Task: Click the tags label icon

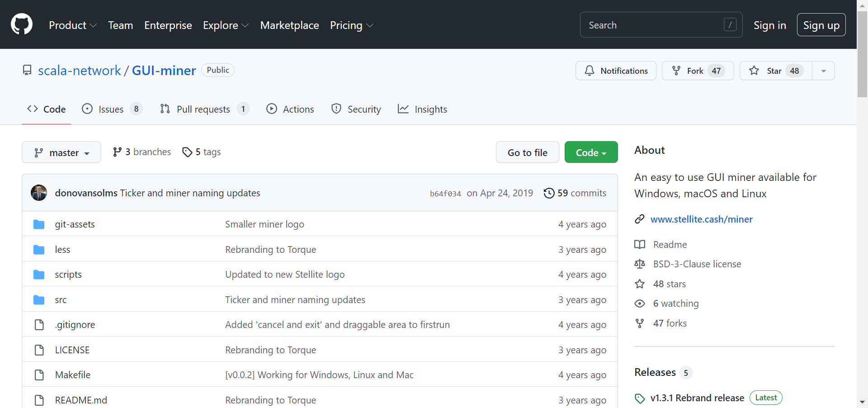Action: click(x=187, y=152)
